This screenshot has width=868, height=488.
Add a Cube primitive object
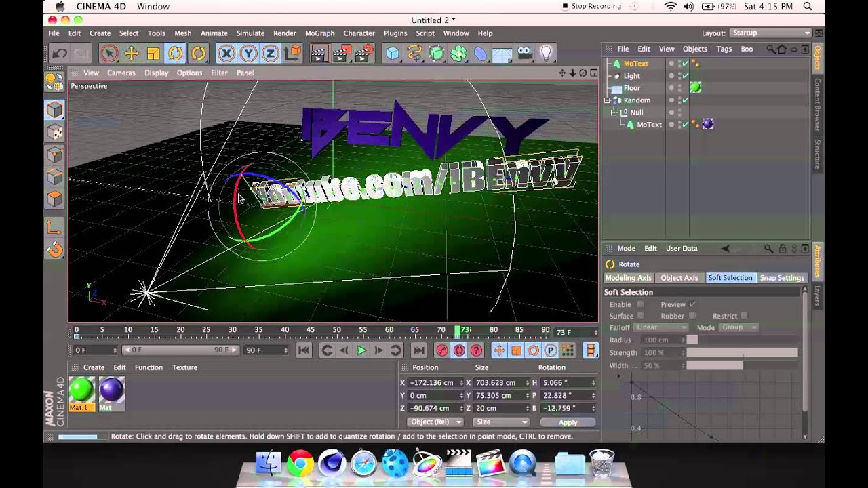(393, 54)
